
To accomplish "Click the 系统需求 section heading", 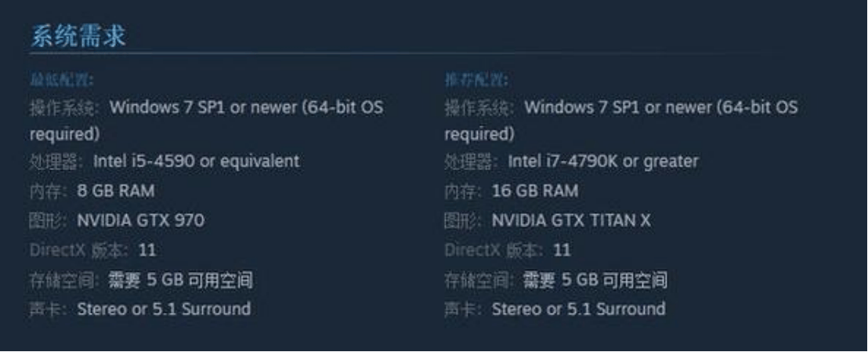I will (78, 37).
